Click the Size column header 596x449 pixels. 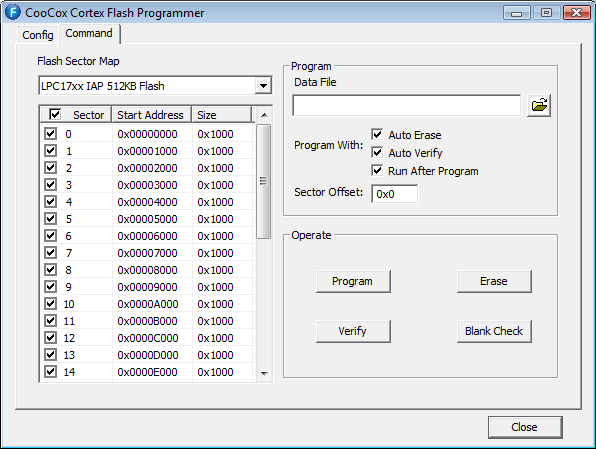click(x=222, y=115)
